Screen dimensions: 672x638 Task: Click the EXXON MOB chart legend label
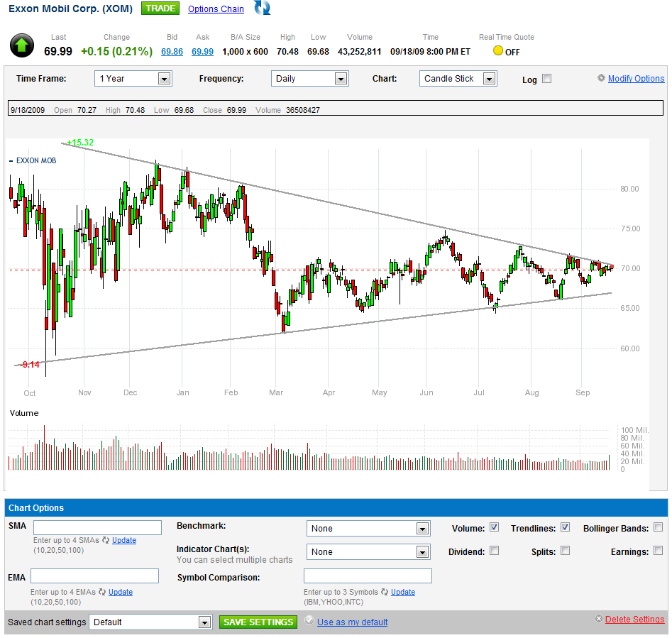[36, 160]
